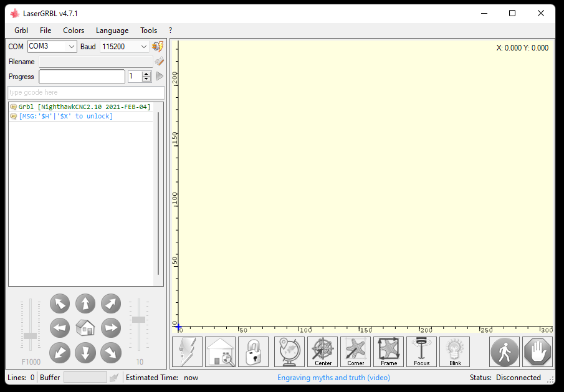Click the Buffer fill bar in status bar
The height and width of the screenshot is (392, 564).
(x=85, y=378)
